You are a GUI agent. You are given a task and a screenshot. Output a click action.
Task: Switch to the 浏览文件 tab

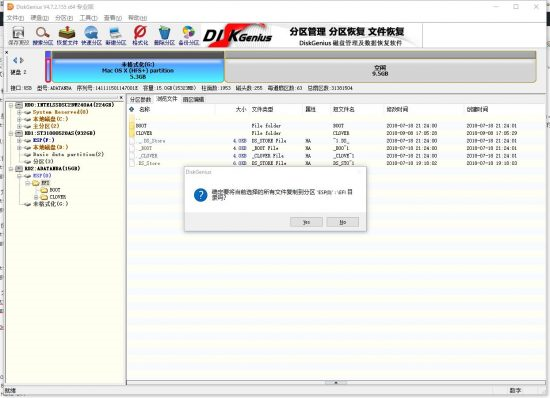point(167,99)
